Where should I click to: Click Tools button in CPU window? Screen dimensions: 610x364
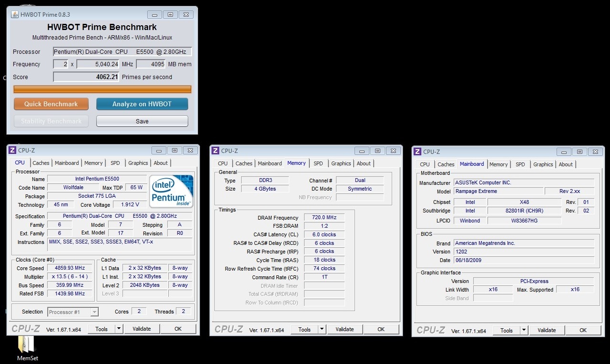click(x=102, y=329)
